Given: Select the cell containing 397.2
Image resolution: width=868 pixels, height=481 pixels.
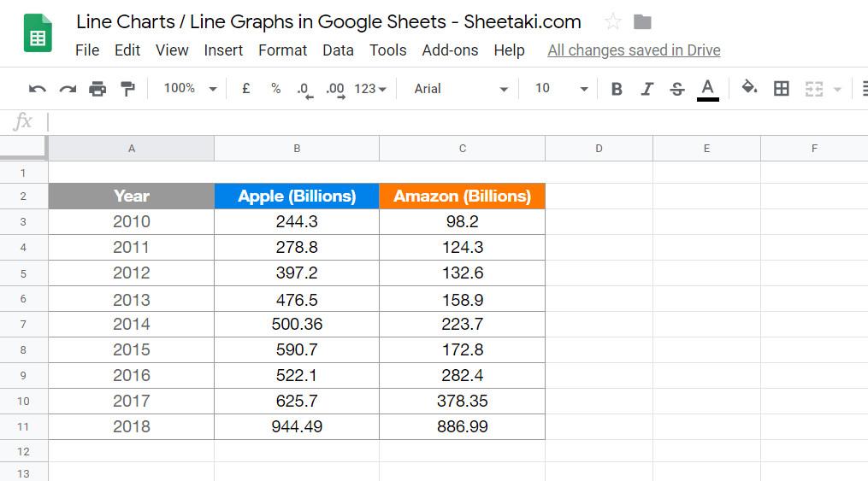Looking at the screenshot, I should 297,273.
